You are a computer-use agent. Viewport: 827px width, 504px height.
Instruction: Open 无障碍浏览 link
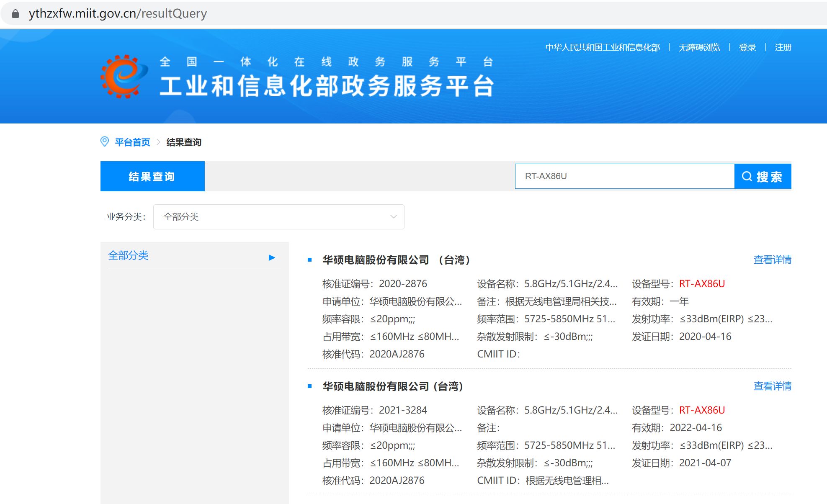(699, 47)
